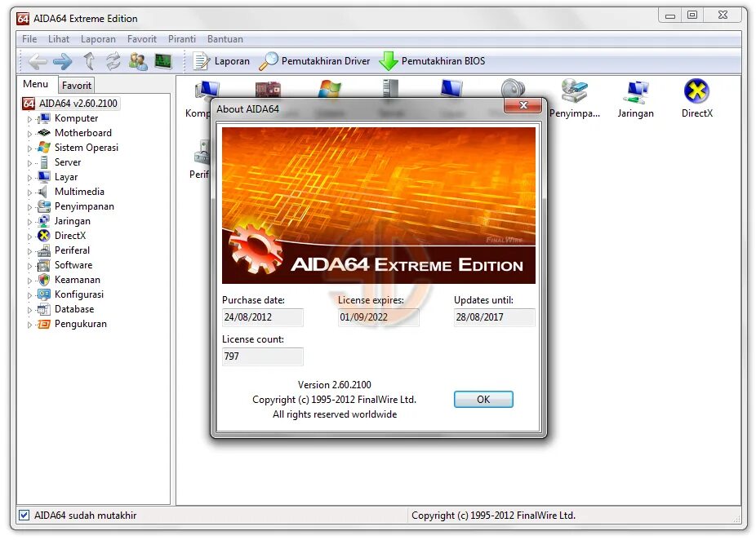Expand the Pengukuran tree node
Image resolution: width=756 pixels, height=540 pixels.
[29, 325]
